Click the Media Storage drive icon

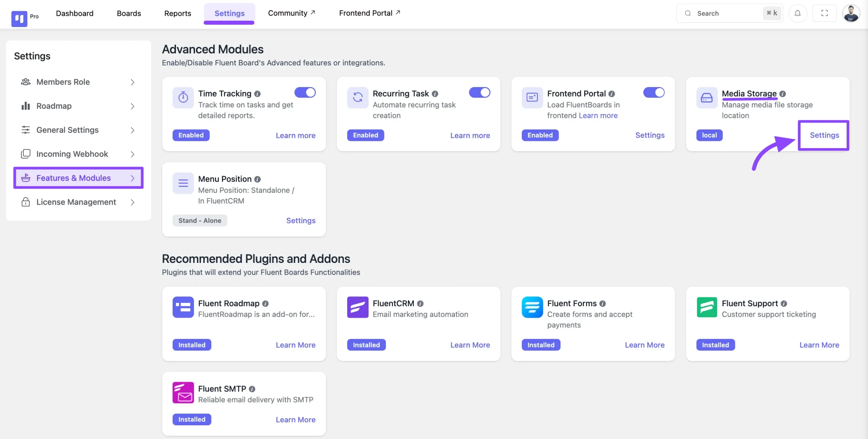(707, 98)
